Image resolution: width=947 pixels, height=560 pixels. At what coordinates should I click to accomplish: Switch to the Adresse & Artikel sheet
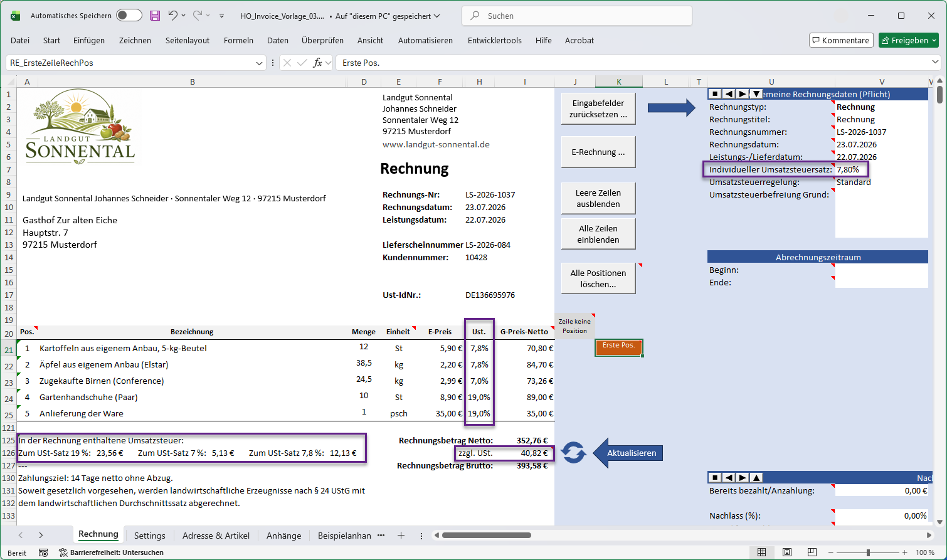216,536
